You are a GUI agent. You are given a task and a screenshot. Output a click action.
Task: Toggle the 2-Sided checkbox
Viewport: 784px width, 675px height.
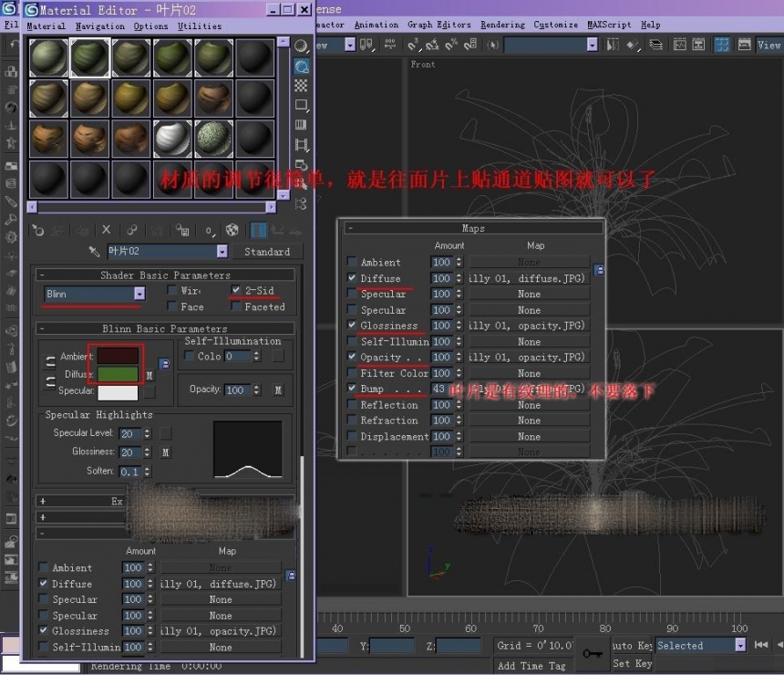point(236,290)
